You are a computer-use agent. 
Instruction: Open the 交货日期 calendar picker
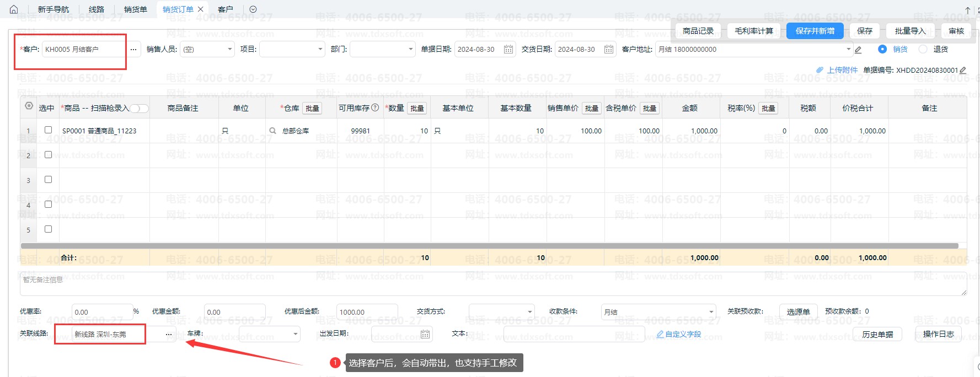[x=608, y=50]
